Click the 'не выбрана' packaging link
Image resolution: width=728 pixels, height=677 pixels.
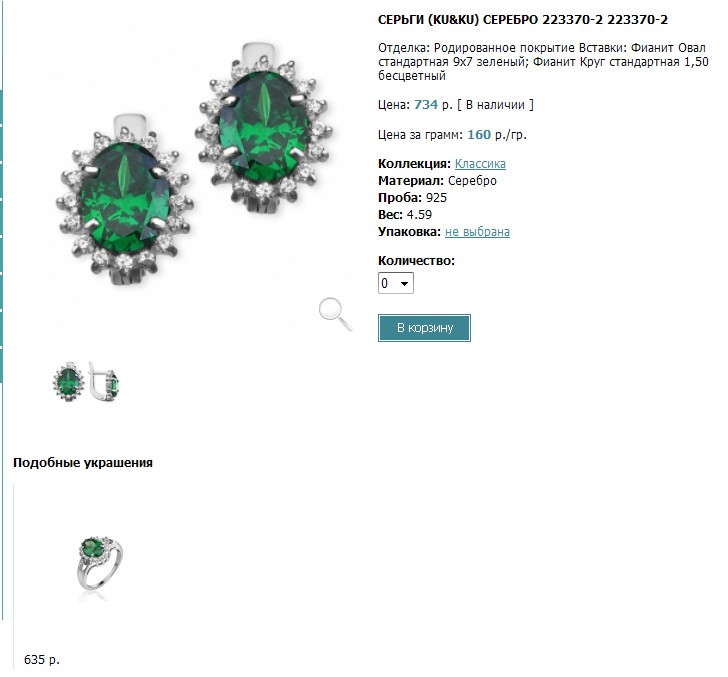tap(477, 232)
